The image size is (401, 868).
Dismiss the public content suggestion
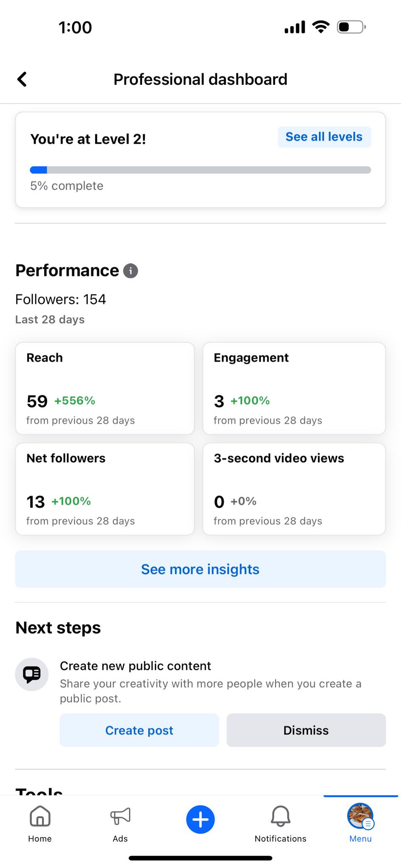pyautogui.click(x=306, y=730)
